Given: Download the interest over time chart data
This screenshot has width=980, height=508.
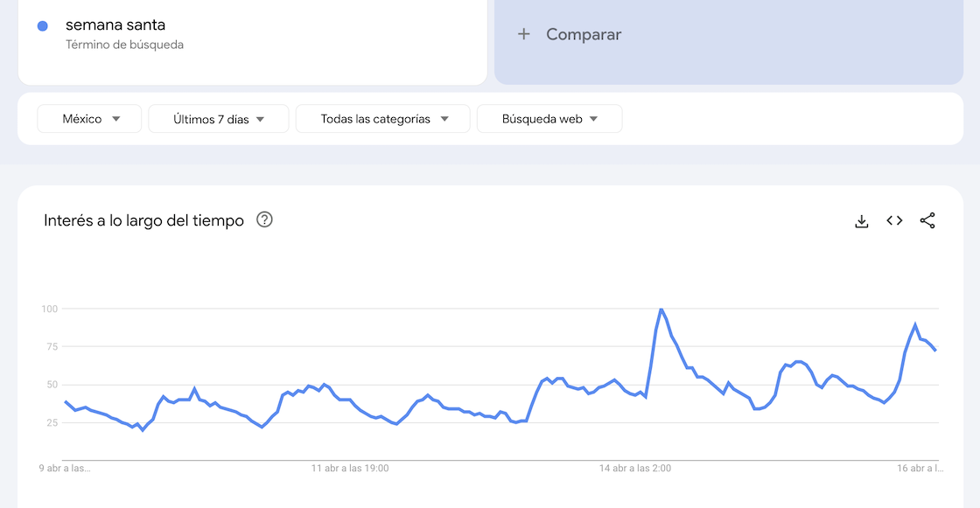Looking at the screenshot, I should point(862,221).
